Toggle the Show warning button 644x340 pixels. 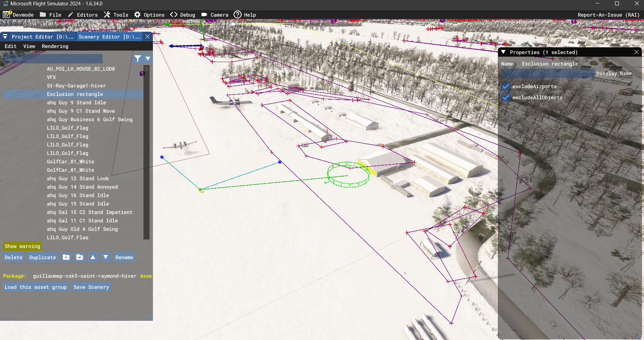pyautogui.click(x=22, y=246)
